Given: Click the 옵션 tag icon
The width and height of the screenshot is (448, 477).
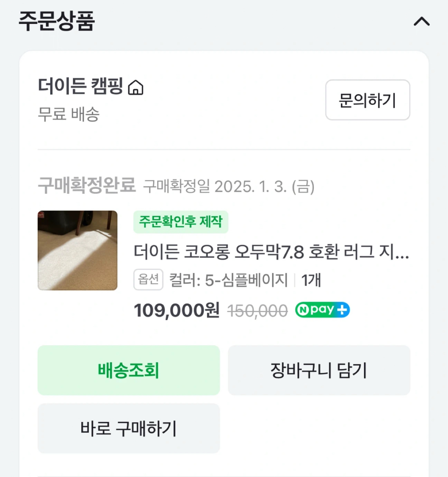Looking at the screenshot, I should [x=148, y=279].
